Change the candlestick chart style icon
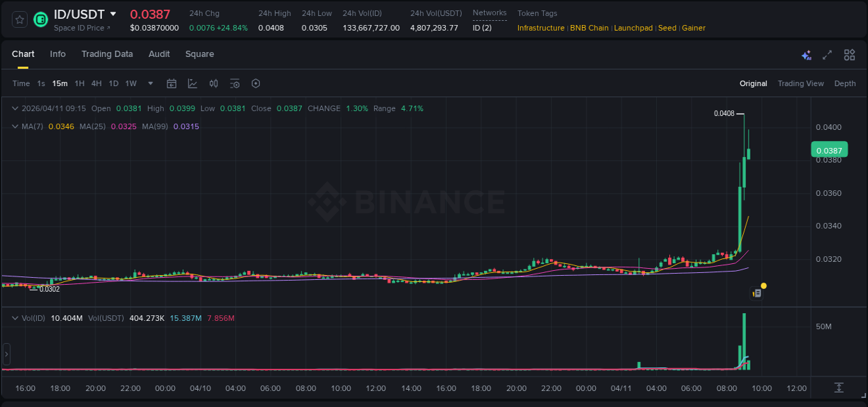Image resolution: width=868 pixels, height=407 pixels. coord(214,83)
